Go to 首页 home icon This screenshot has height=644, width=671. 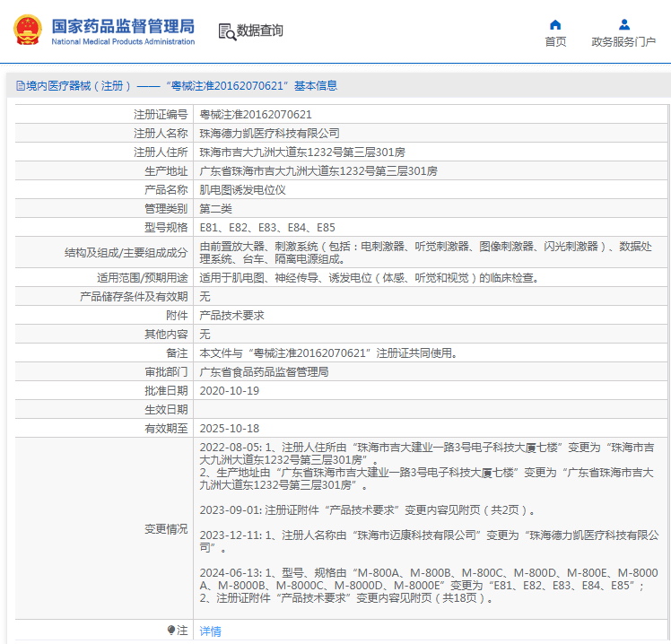(x=555, y=25)
